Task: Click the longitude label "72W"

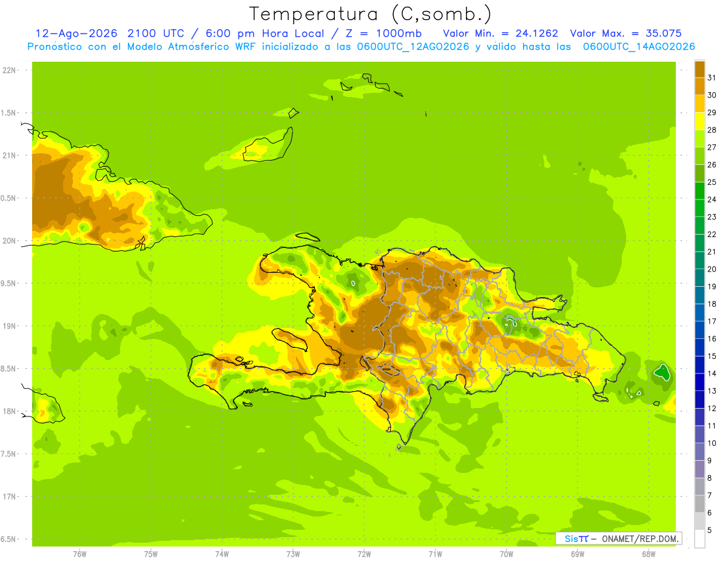Action: coord(364,554)
